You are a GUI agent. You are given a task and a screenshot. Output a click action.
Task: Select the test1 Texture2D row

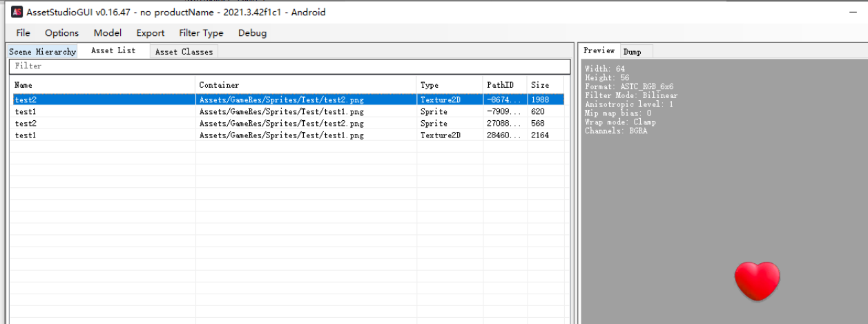[x=288, y=135]
